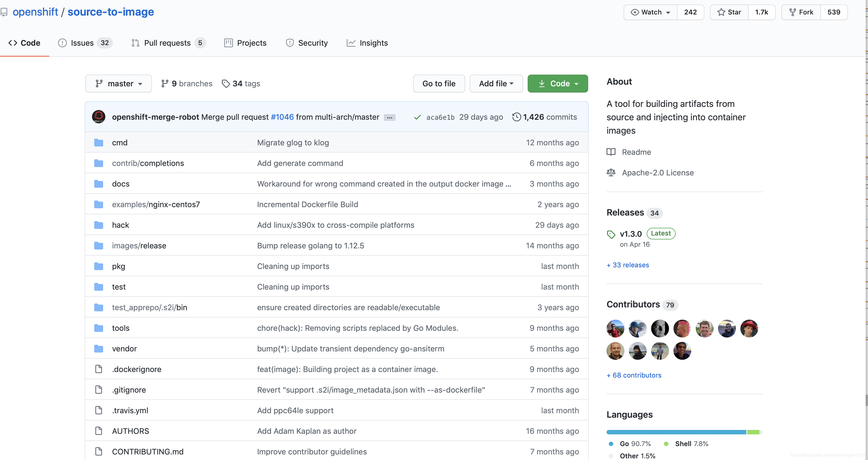Click the Pull requests icon

135,43
